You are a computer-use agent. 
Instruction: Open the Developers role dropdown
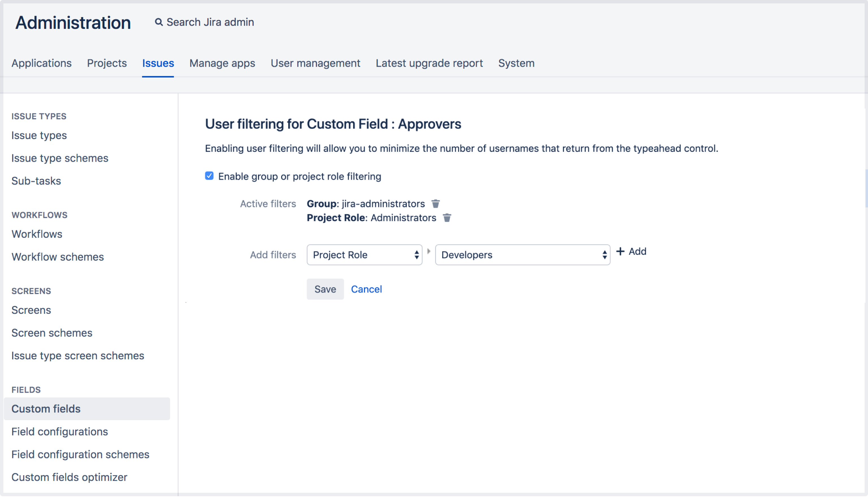(x=522, y=255)
